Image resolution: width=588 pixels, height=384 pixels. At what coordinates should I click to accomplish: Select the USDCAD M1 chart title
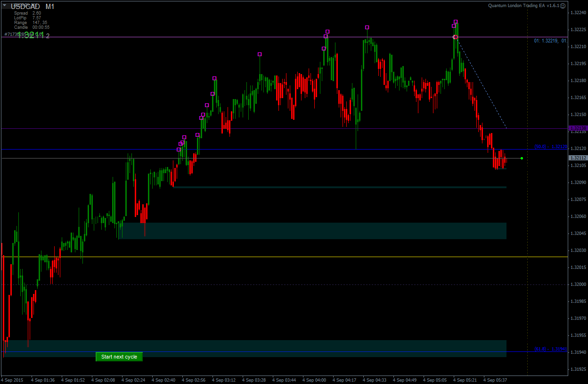pos(33,7)
